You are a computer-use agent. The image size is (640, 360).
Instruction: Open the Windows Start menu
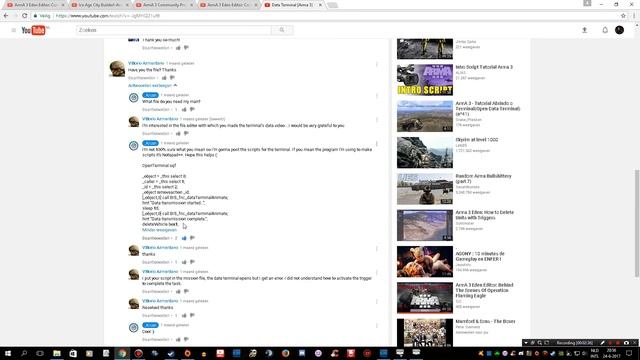(x=8, y=353)
